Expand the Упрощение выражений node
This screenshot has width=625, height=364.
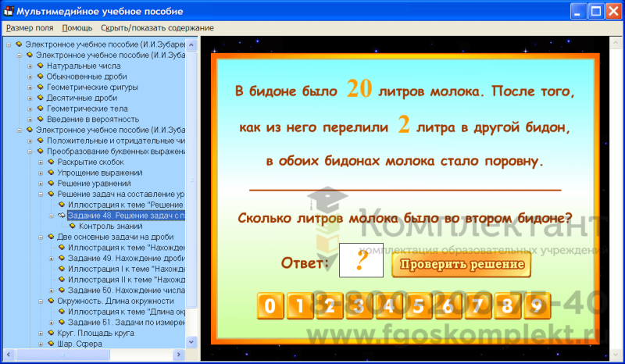41,173
